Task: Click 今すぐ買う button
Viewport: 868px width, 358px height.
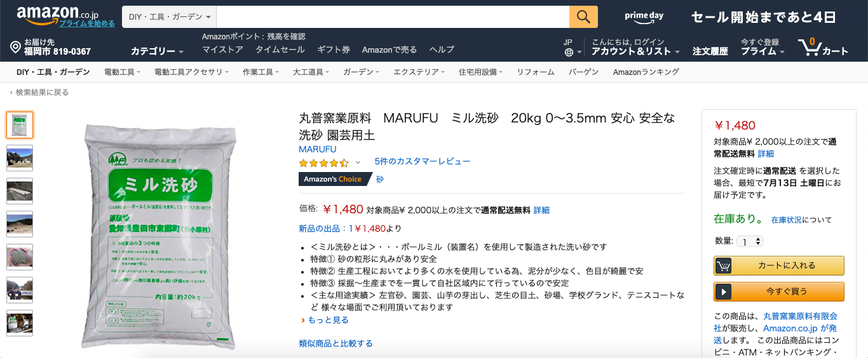Action: pyautogui.click(x=779, y=291)
